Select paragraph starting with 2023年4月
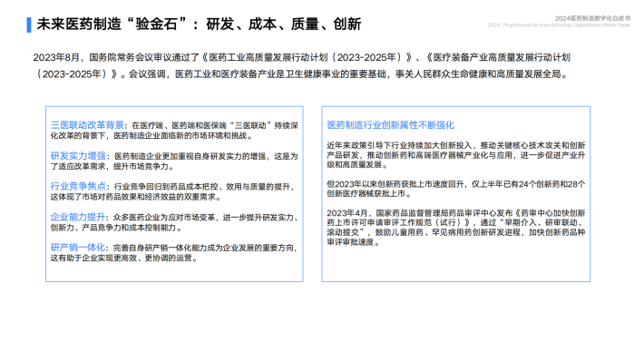644x362 pixels. click(x=456, y=227)
